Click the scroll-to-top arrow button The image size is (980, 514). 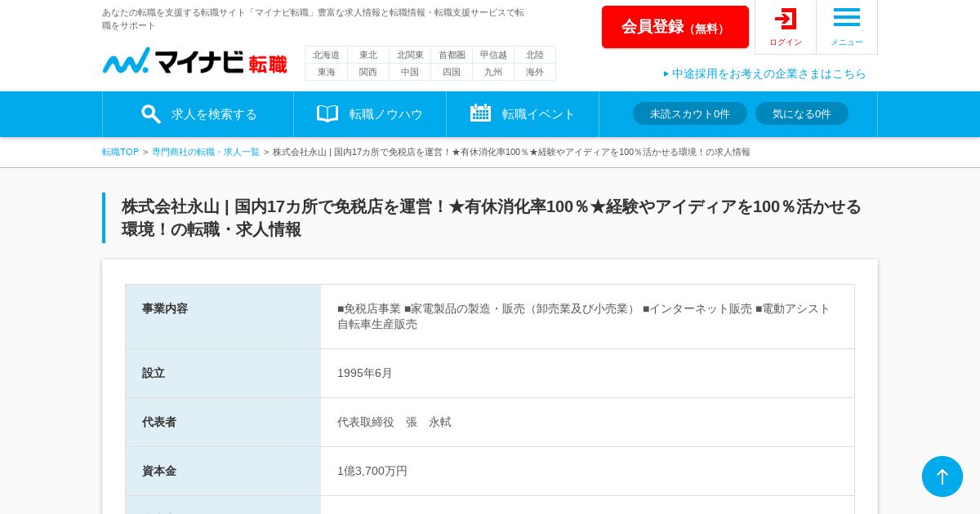(942, 476)
